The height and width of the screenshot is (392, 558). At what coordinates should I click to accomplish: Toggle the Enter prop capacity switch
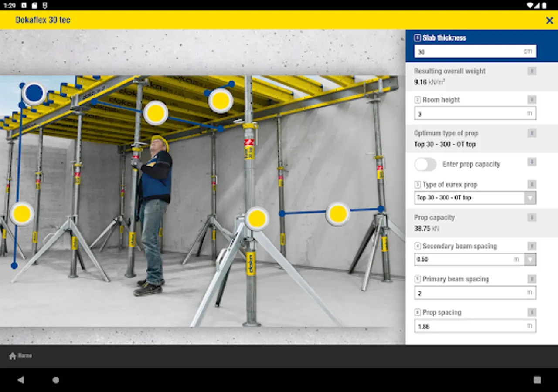click(425, 164)
